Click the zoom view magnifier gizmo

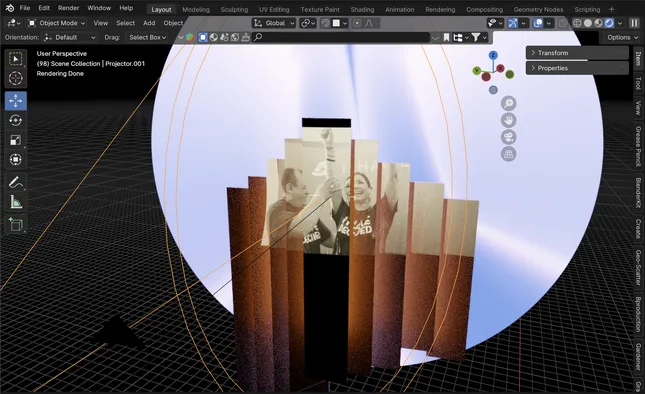[508, 103]
